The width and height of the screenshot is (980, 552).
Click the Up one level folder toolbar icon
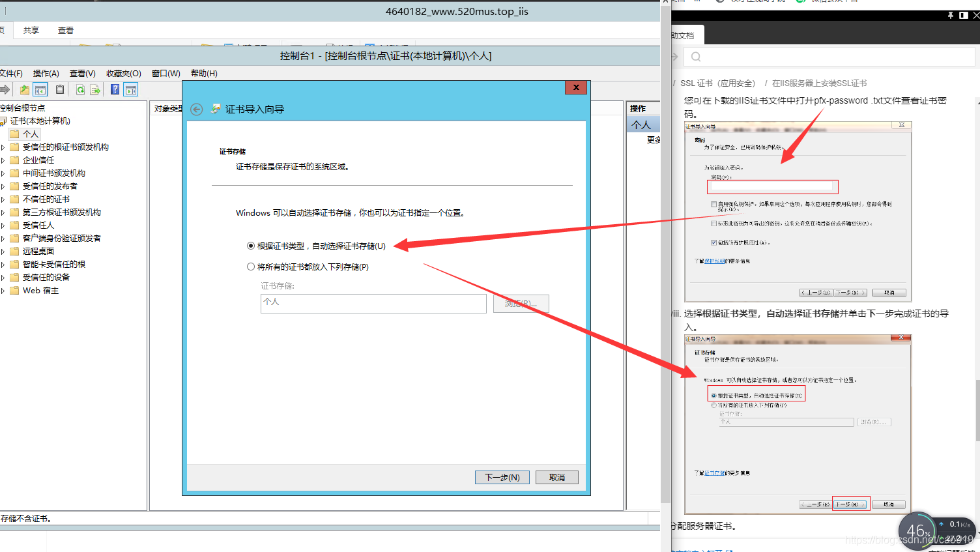(25, 90)
